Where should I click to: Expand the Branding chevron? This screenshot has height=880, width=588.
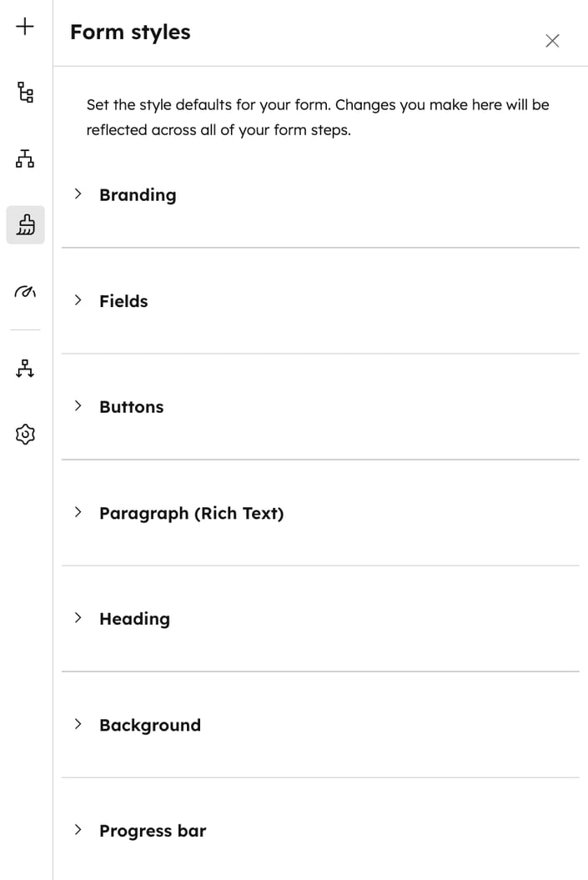pyautogui.click(x=78, y=194)
